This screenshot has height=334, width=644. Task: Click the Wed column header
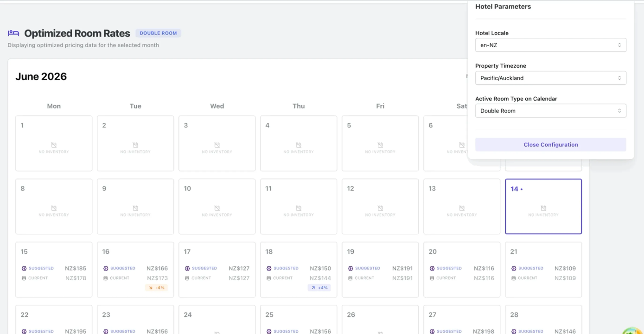217,106
